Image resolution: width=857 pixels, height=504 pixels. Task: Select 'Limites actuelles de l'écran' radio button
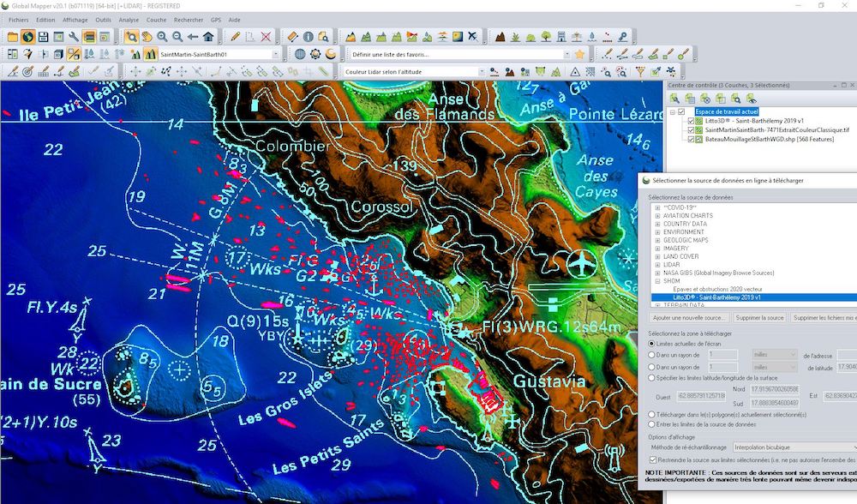(x=651, y=344)
